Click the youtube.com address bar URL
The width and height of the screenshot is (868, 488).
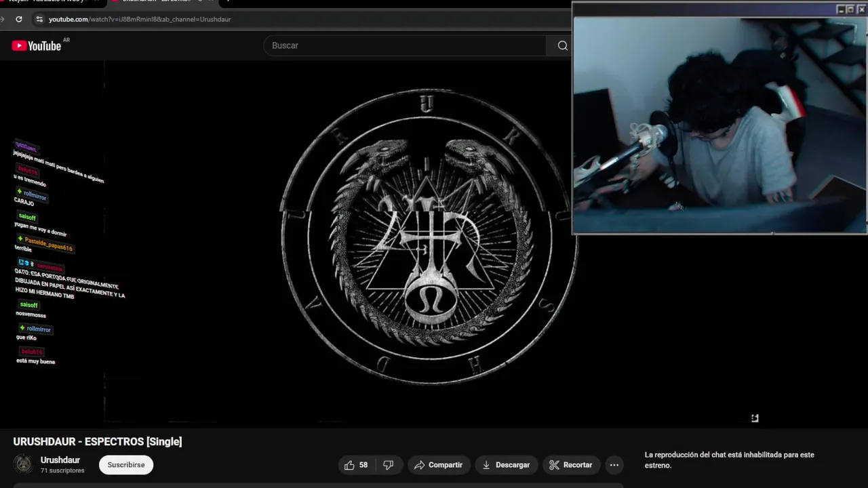click(140, 19)
